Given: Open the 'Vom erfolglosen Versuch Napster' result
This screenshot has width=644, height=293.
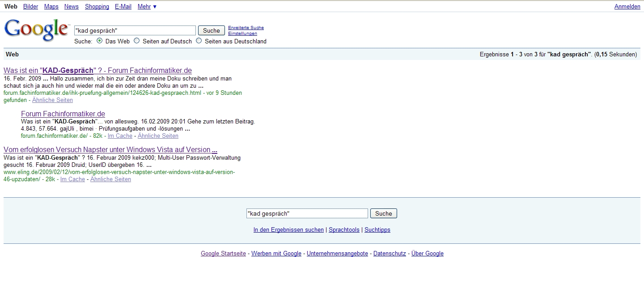Looking at the screenshot, I should click(110, 149).
